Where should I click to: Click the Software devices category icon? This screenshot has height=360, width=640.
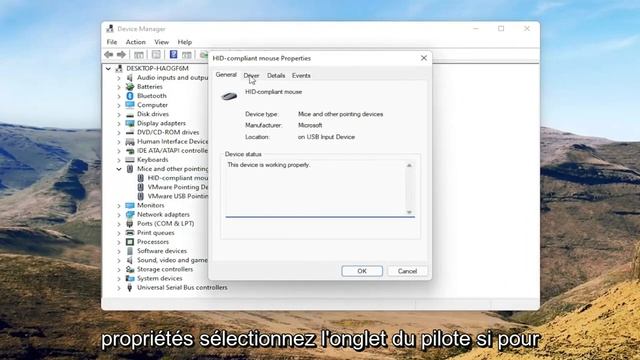(130, 251)
